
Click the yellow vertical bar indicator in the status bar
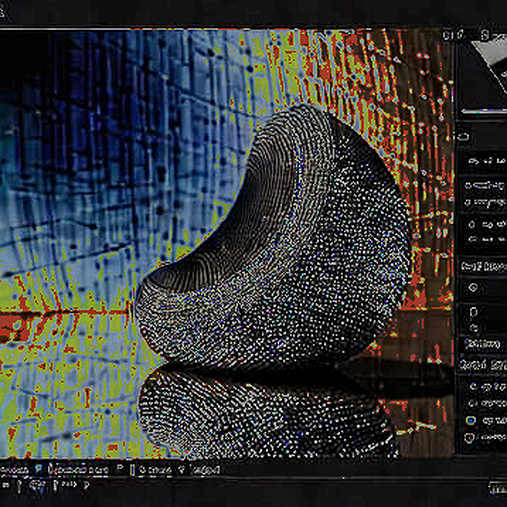tap(132, 470)
